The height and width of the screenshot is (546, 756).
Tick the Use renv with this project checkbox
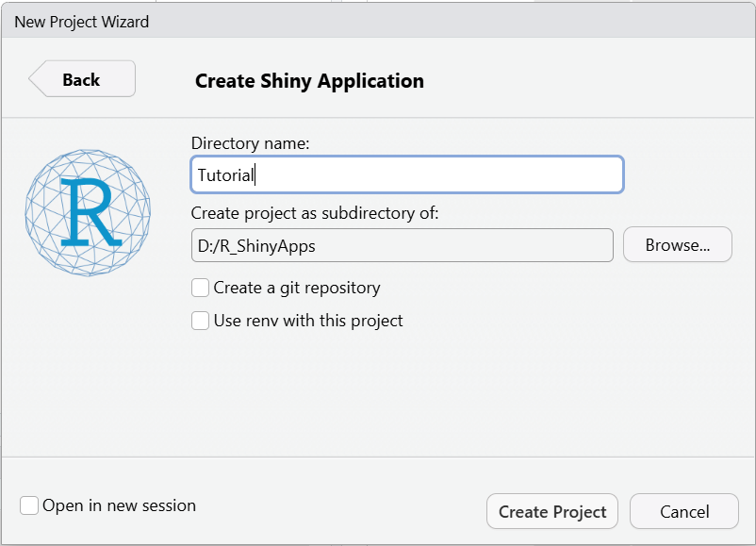(201, 321)
